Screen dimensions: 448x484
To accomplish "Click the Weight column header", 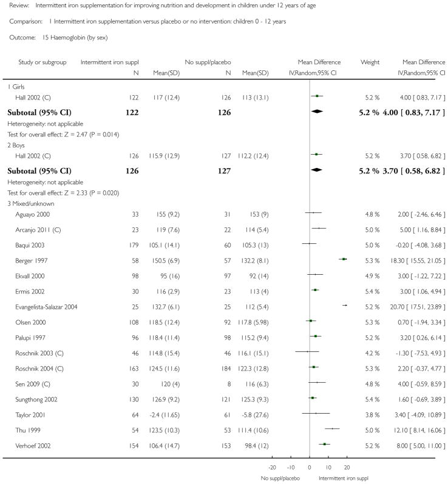I will [370, 62].
